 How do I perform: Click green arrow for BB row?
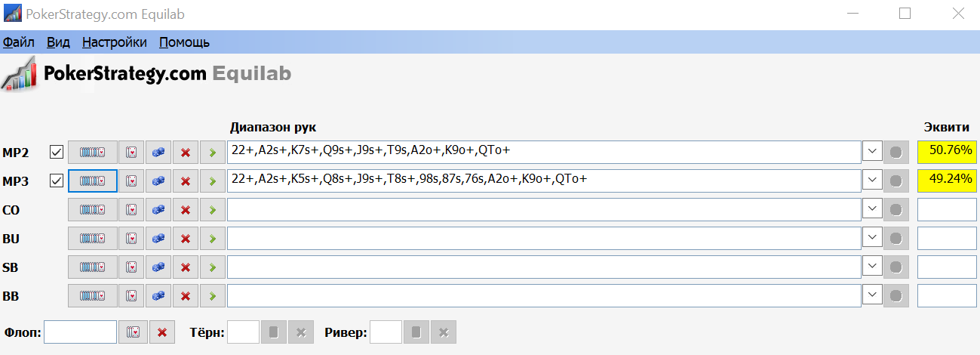point(213,296)
